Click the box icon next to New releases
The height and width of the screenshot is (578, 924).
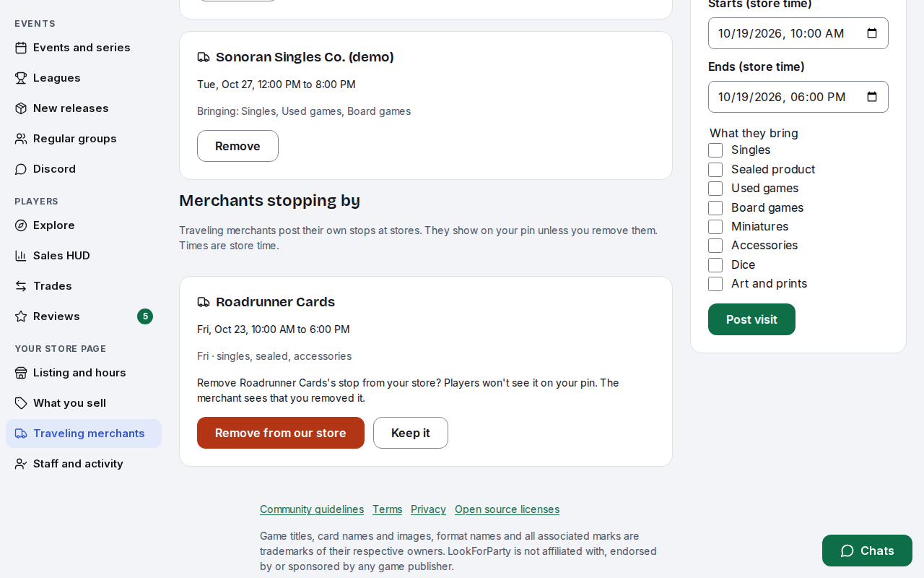pyautogui.click(x=21, y=108)
